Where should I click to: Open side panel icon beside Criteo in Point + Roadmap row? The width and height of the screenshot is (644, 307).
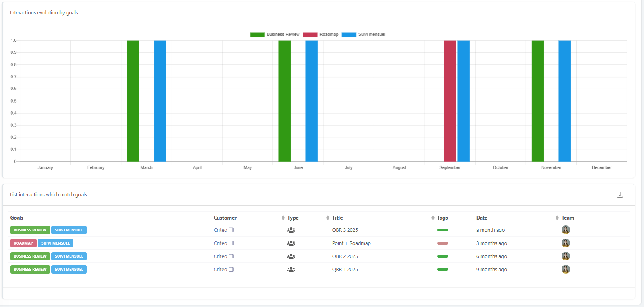[231, 243]
